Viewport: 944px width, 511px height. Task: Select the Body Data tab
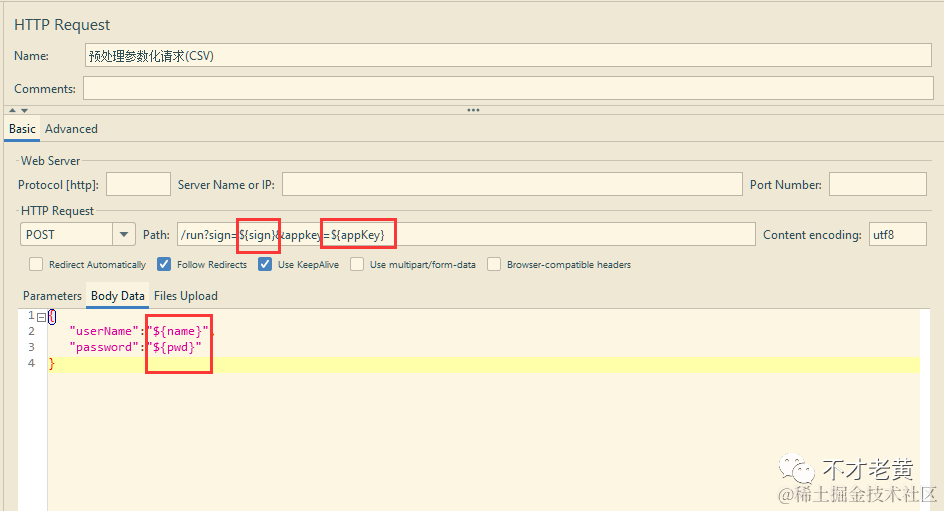(117, 296)
